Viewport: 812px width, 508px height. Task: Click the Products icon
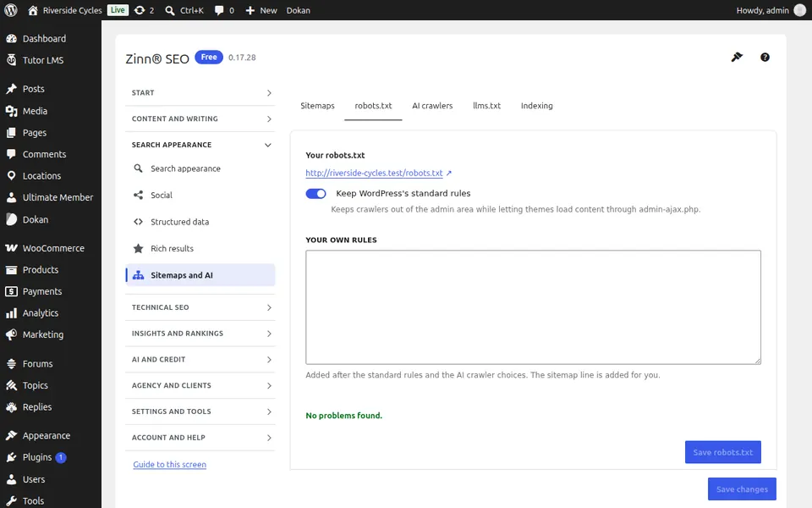pos(11,269)
